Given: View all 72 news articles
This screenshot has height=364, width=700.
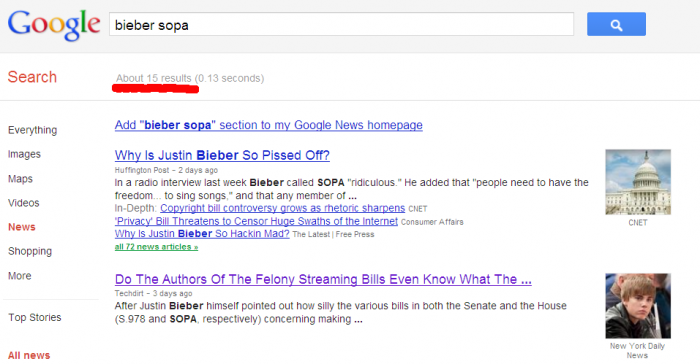Looking at the screenshot, I should (156, 247).
